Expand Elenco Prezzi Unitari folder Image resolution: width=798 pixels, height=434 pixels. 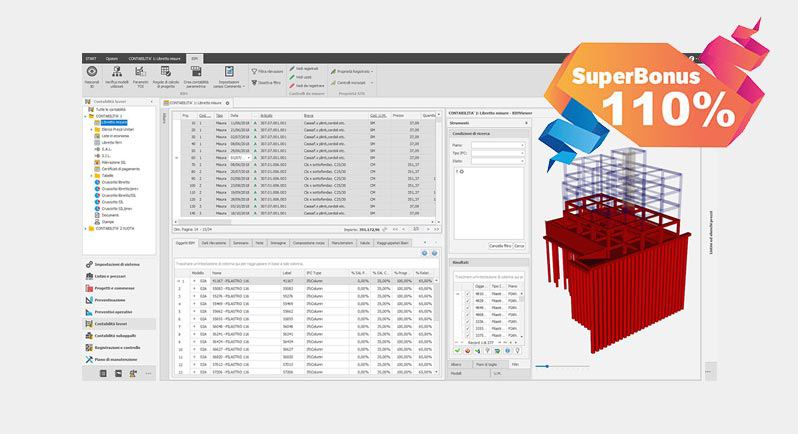click(92, 129)
